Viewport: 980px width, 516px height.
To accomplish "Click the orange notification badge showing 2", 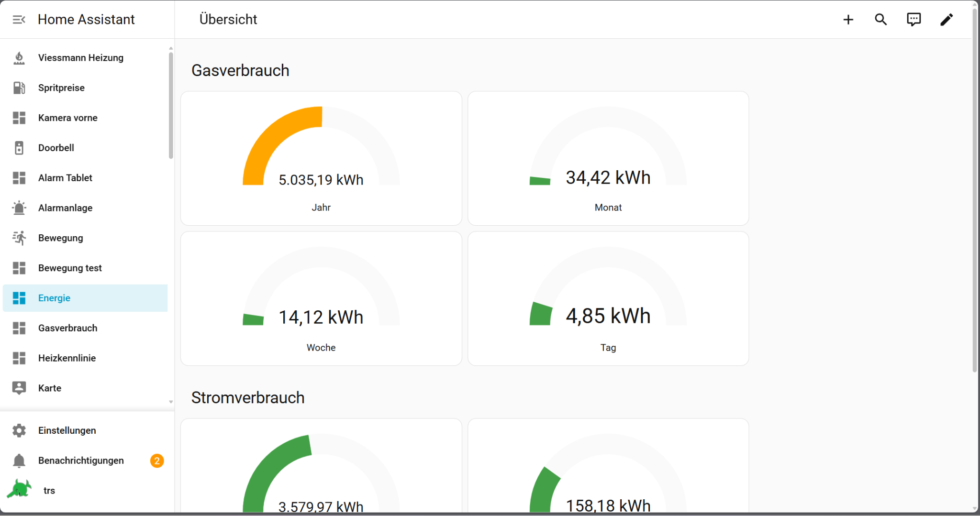I will click(x=157, y=461).
